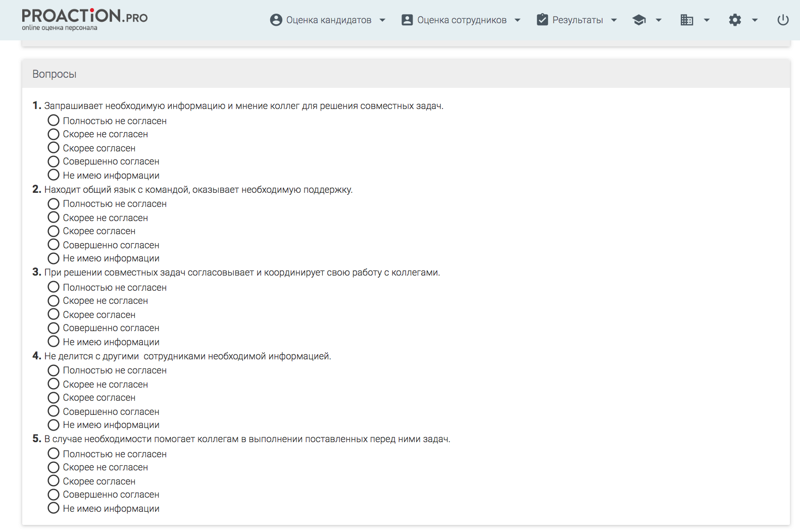Click question 4 text 'Не делится с другими'
The width and height of the screenshot is (800, 532).
point(187,356)
